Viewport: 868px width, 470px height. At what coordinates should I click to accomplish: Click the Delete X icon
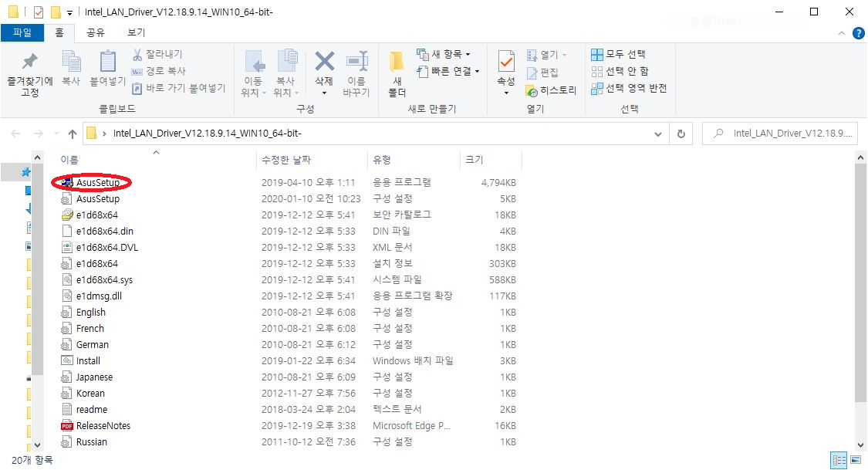pyautogui.click(x=324, y=63)
